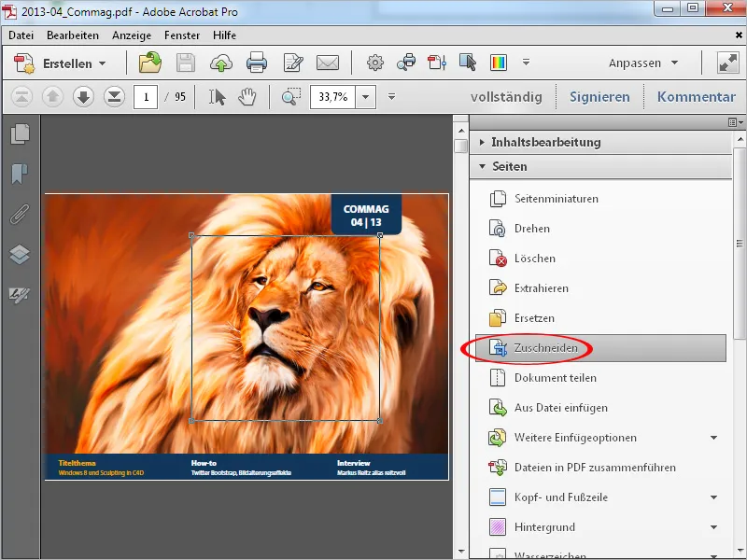The width and height of the screenshot is (747, 560).
Task: Click the Erstellen create-PDF button
Action: pos(60,63)
